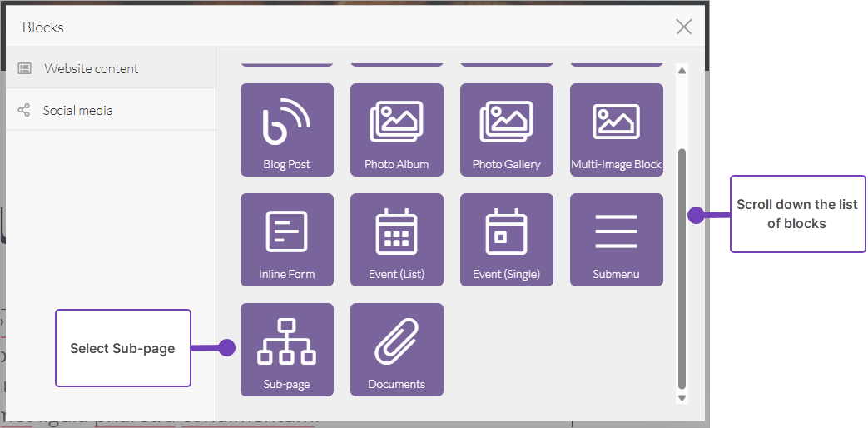Screen dimensions: 868x428
Task: Insert the Documents paperclip block
Action: [x=396, y=349]
